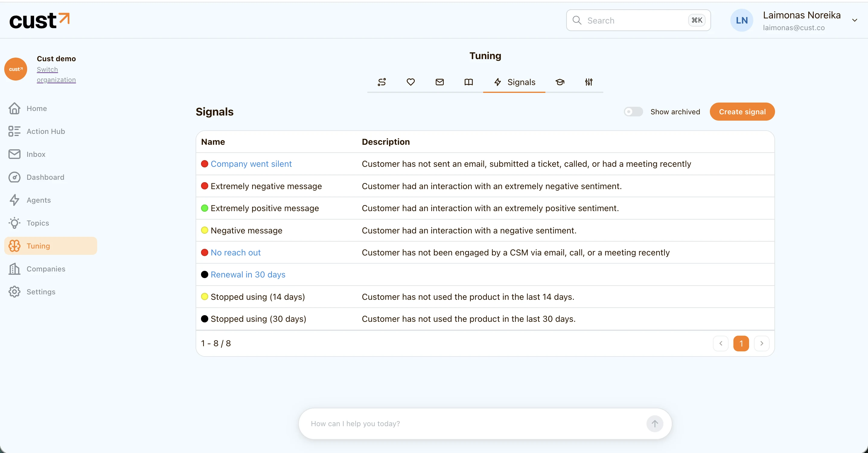This screenshot has width=868, height=453.
Task: Click the Create signal button
Action: tap(742, 112)
